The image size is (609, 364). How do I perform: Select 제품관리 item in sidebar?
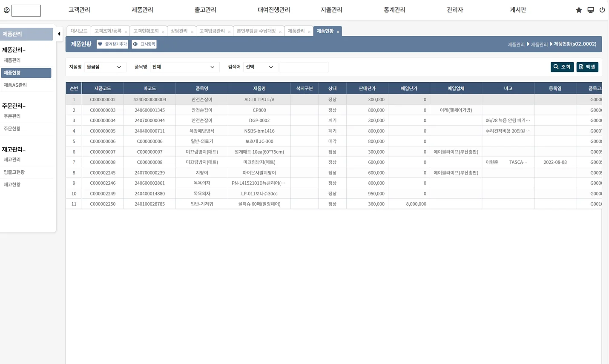coord(12,60)
